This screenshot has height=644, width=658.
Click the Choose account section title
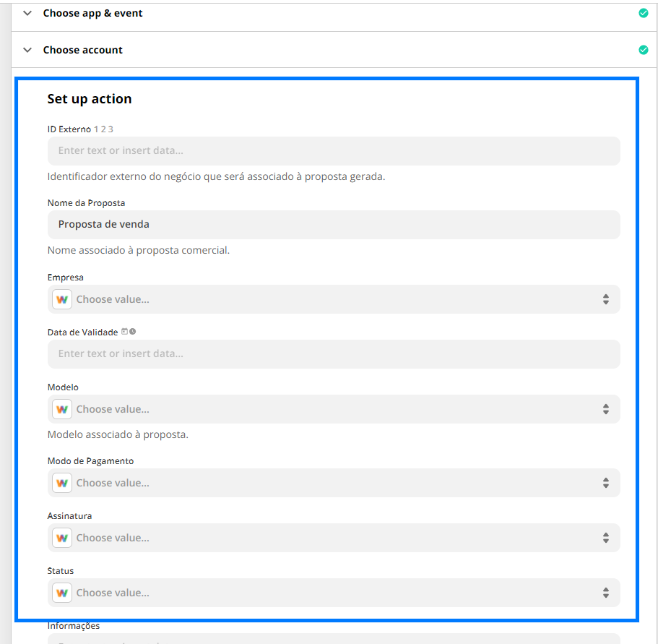82,50
